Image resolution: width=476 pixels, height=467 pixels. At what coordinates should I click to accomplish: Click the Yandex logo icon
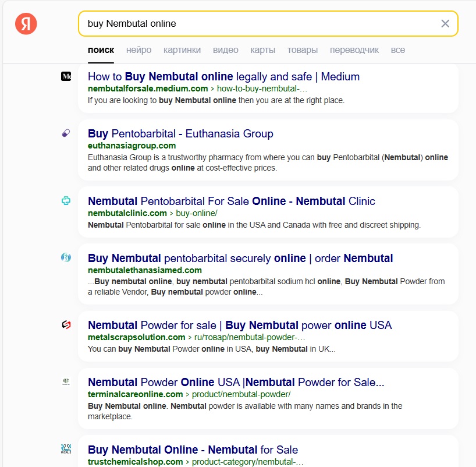pos(26,24)
